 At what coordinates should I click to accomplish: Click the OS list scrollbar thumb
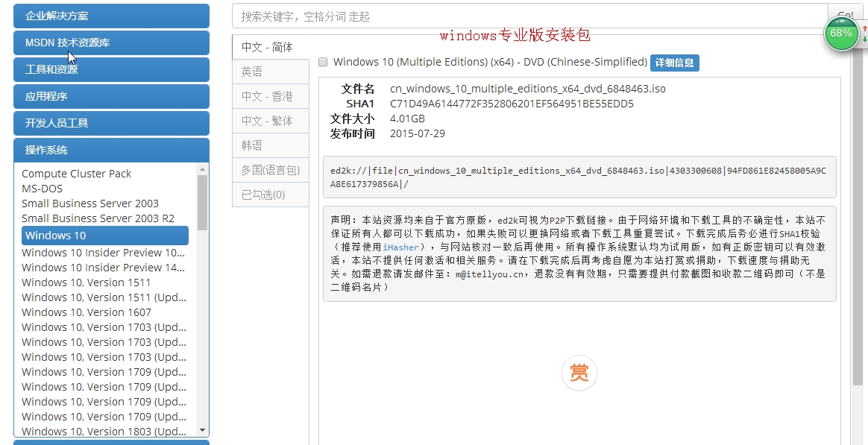coord(202,203)
